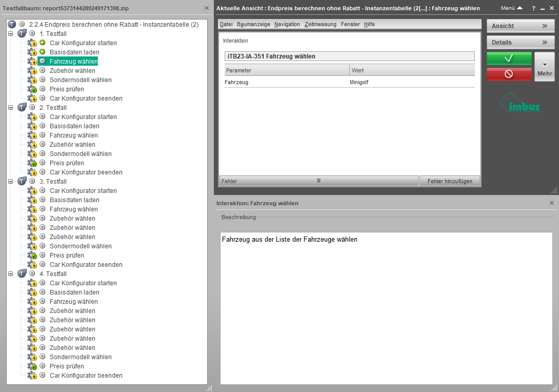
Task: Click the imbus logo
Action: point(520,103)
